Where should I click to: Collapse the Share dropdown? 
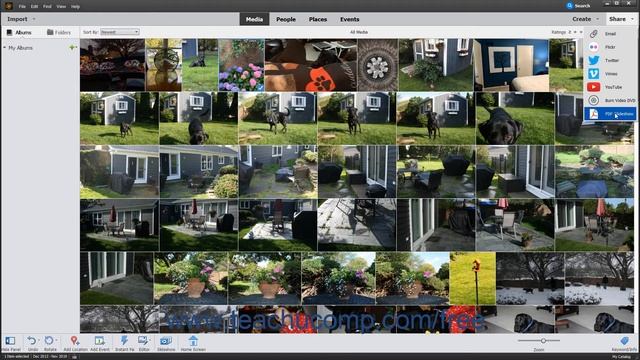tap(621, 19)
